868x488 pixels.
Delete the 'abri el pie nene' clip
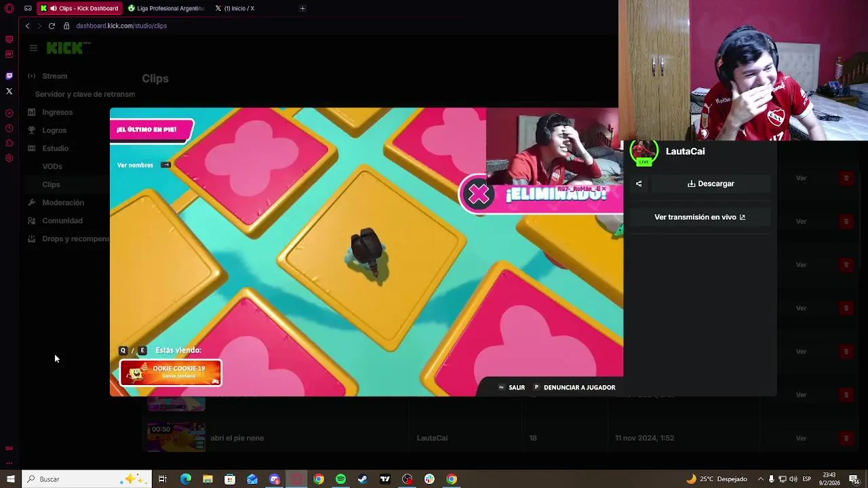[846, 438]
